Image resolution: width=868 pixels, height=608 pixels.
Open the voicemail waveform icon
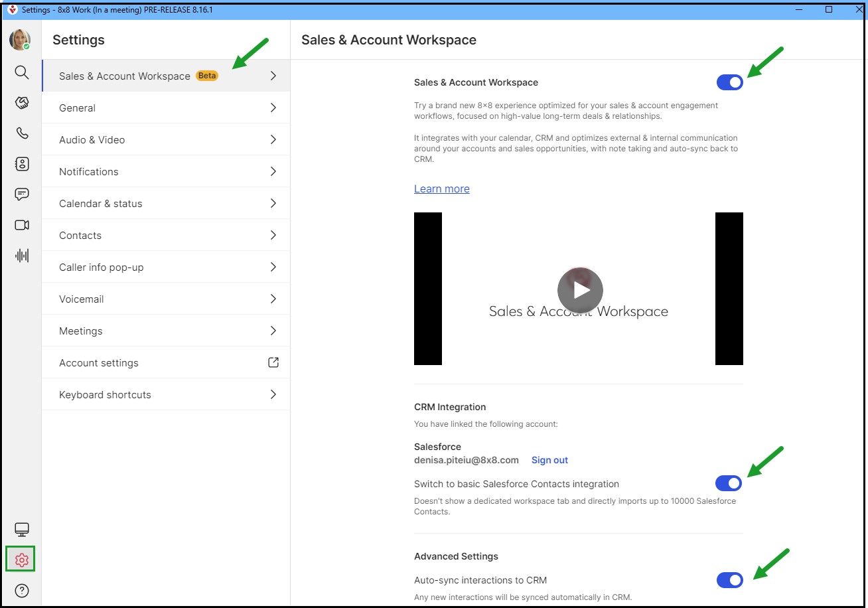(x=22, y=256)
